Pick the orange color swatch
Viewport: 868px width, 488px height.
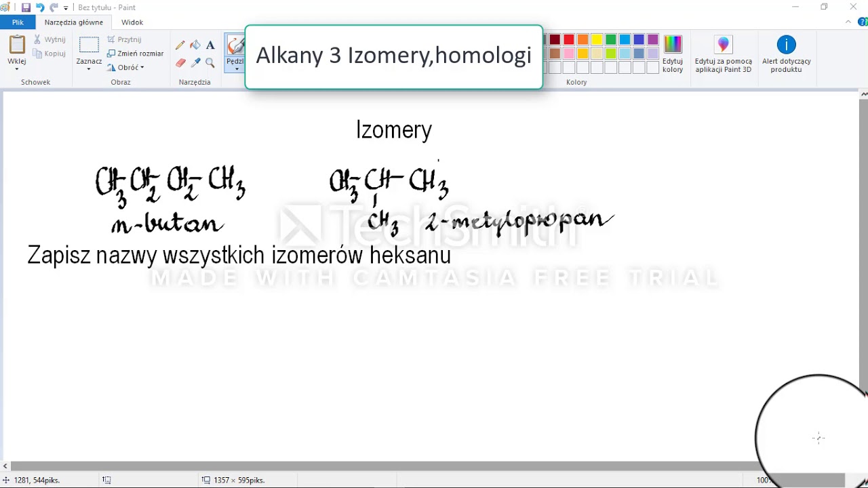(583, 39)
